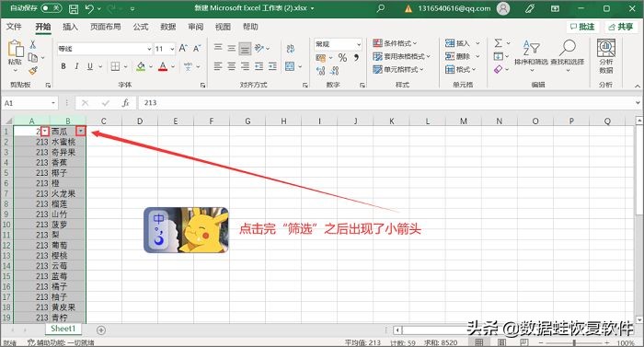Click Format as Table button

pyautogui.click(x=401, y=56)
